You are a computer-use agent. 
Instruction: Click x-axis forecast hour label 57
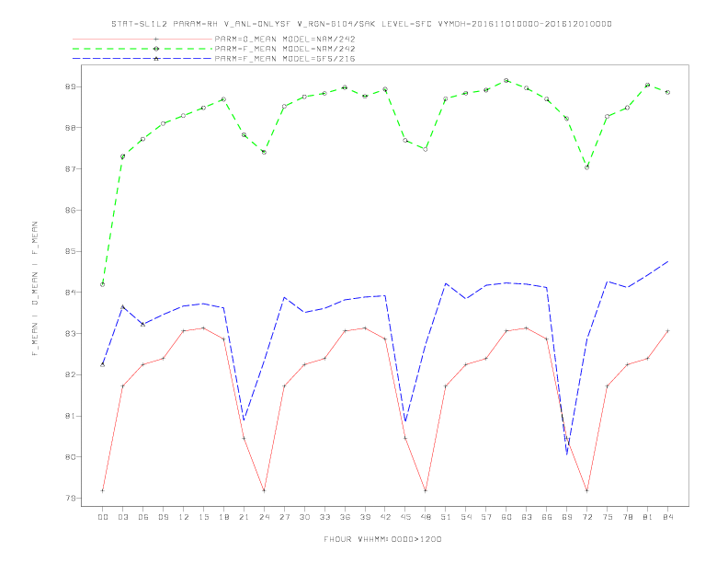point(486,517)
